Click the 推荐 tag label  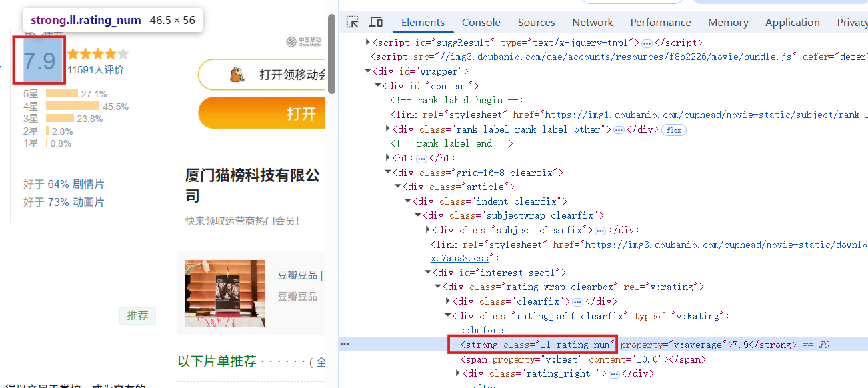point(138,315)
